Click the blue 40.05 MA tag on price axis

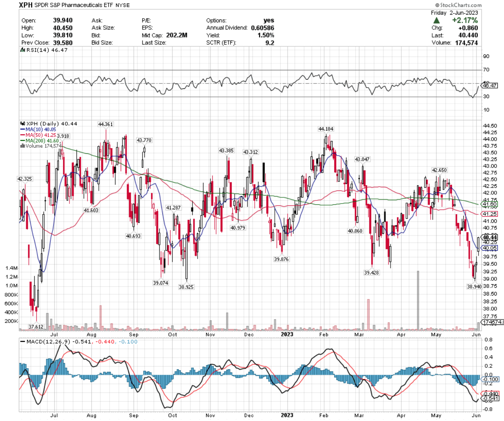click(x=490, y=248)
